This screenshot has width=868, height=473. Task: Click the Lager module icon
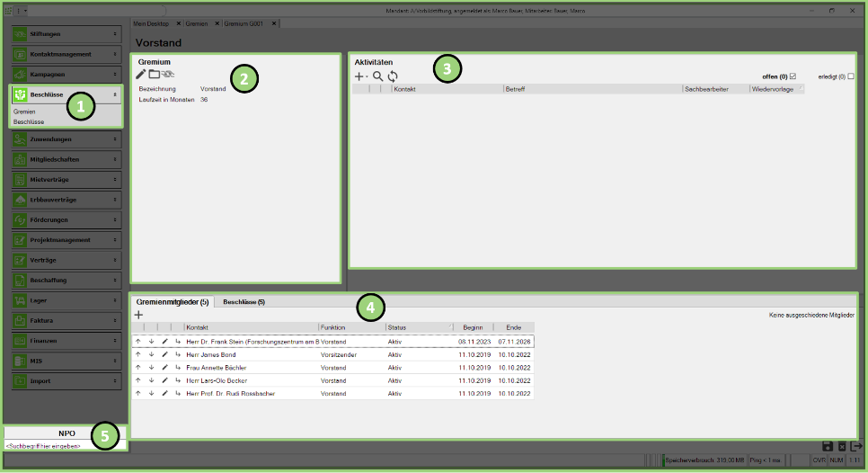coord(20,300)
